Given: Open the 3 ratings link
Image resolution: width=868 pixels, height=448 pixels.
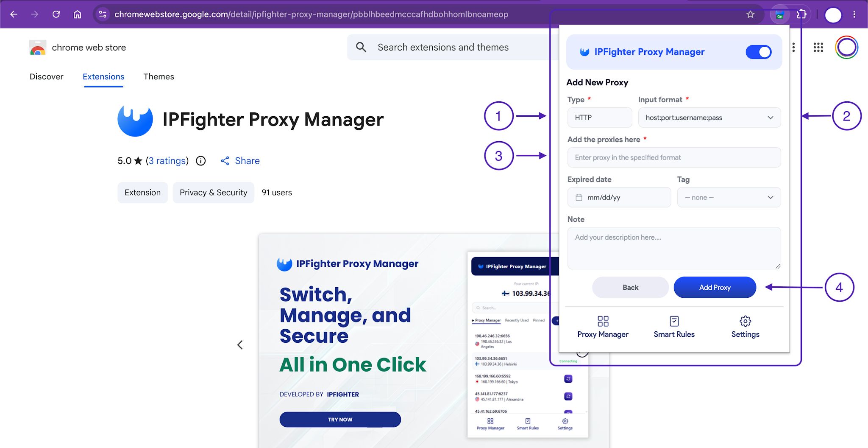Looking at the screenshot, I should (167, 161).
